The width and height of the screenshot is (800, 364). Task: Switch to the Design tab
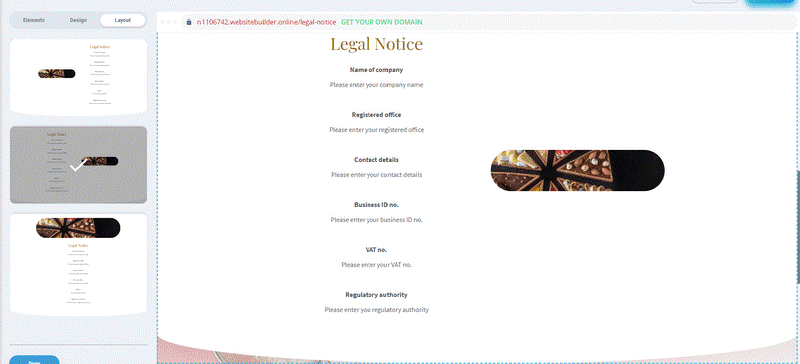[78, 20]
